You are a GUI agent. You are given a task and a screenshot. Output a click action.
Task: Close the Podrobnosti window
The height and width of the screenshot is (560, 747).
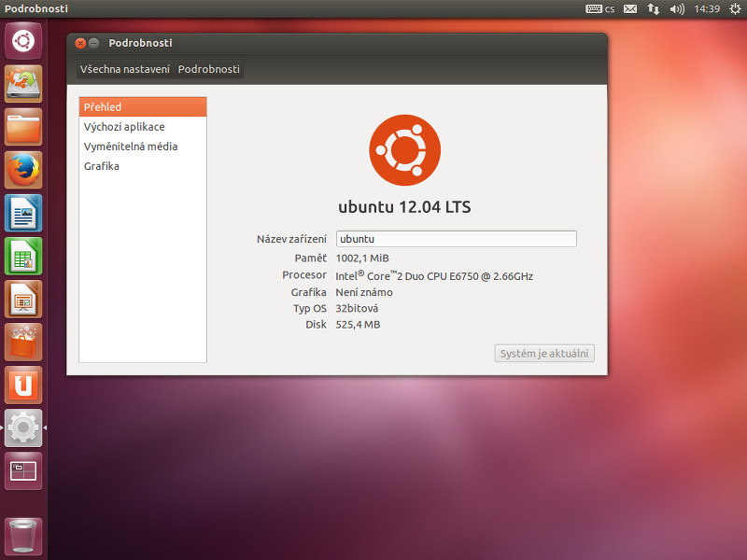tap(80, 43)
